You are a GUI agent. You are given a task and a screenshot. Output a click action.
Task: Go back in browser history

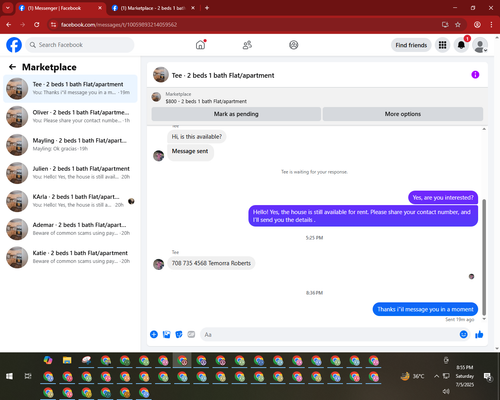pos(9,25)
